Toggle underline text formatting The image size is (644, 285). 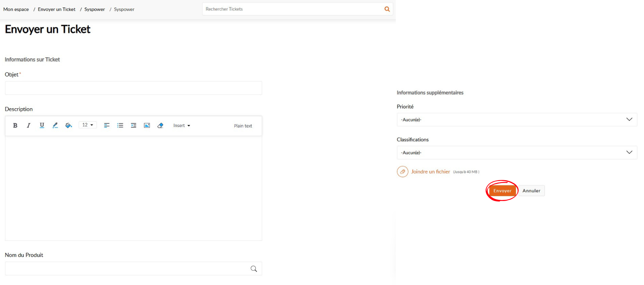pos(42,125)
